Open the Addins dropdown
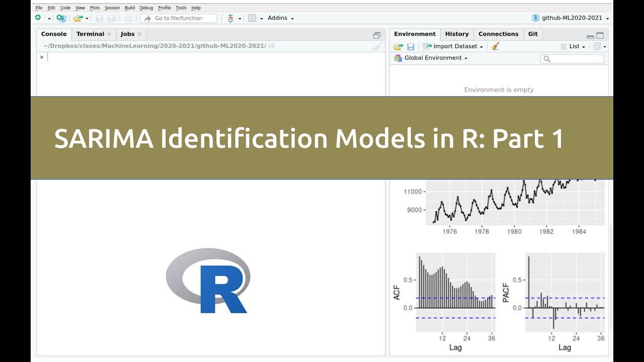The height and width of the screenshot is (362, 644). pos(280,18)
